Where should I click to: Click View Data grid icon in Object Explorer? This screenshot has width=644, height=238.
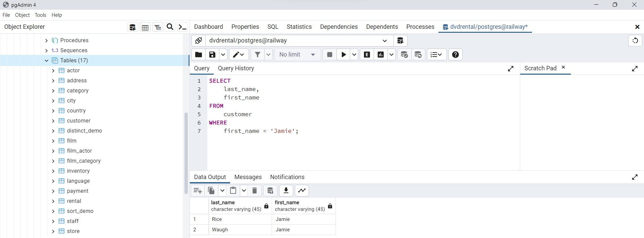point(145,27)
